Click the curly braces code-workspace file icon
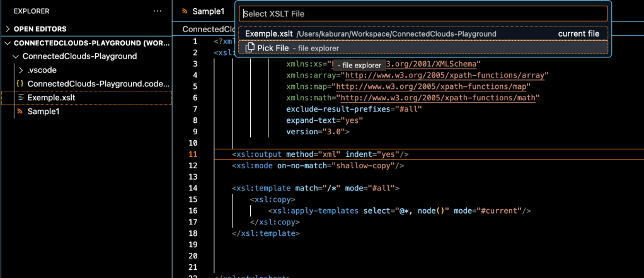The height and width of the screenshot is (278, 644). (x=20, y=84)
